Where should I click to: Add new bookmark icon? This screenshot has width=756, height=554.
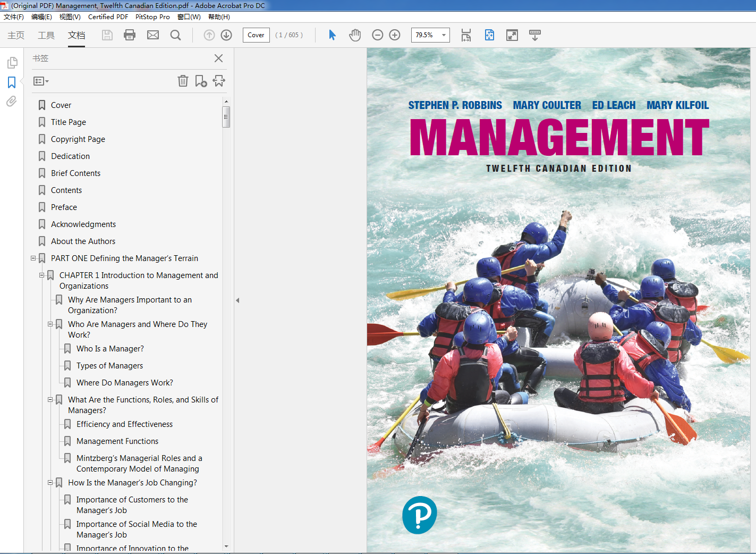click(201, 81)
